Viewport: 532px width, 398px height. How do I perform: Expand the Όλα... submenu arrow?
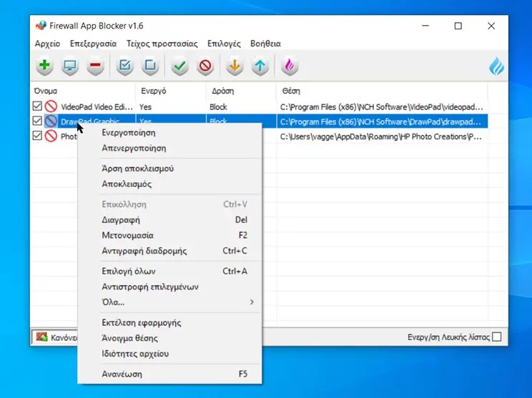pyautogui.click(x=252, y=302)
